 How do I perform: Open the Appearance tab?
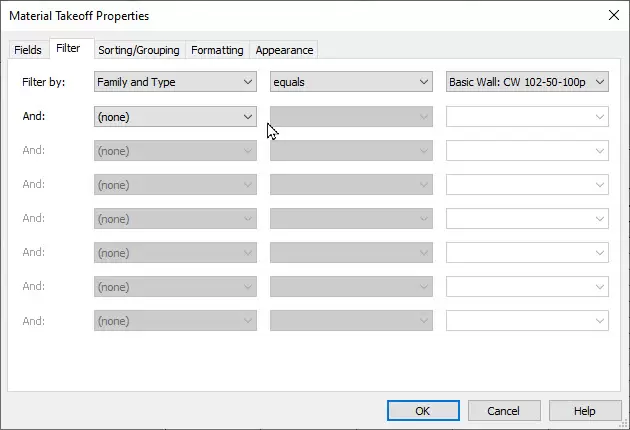(284, 50)
